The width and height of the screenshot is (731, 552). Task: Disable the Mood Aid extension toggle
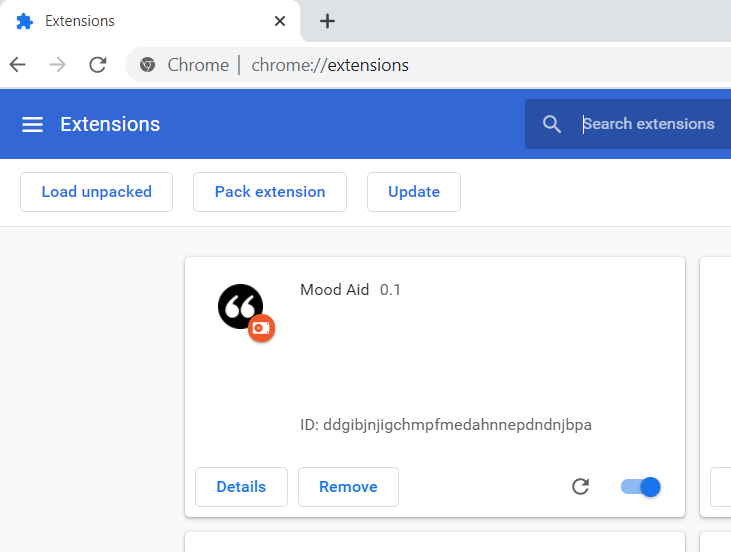pos(641,487)
